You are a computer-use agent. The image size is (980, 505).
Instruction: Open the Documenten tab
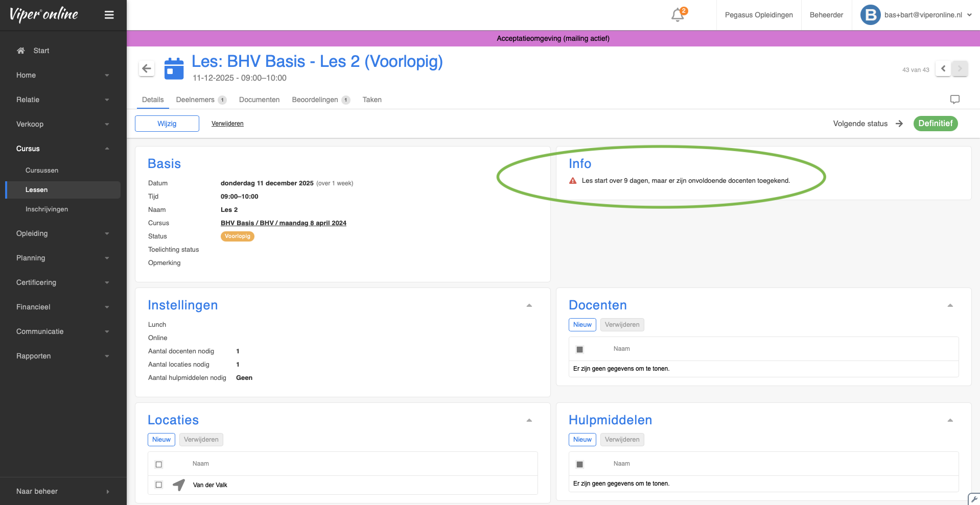259,100
